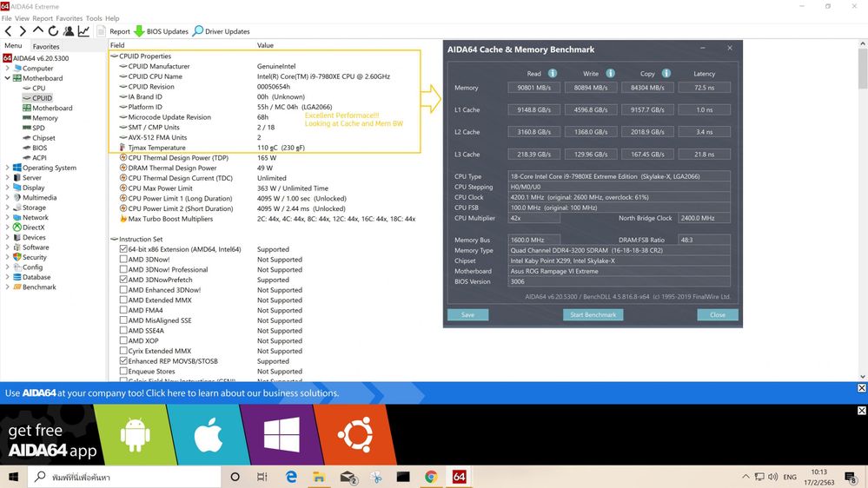
Task: Click the Read info icon in the benchmark window
Action: point(553,73)
